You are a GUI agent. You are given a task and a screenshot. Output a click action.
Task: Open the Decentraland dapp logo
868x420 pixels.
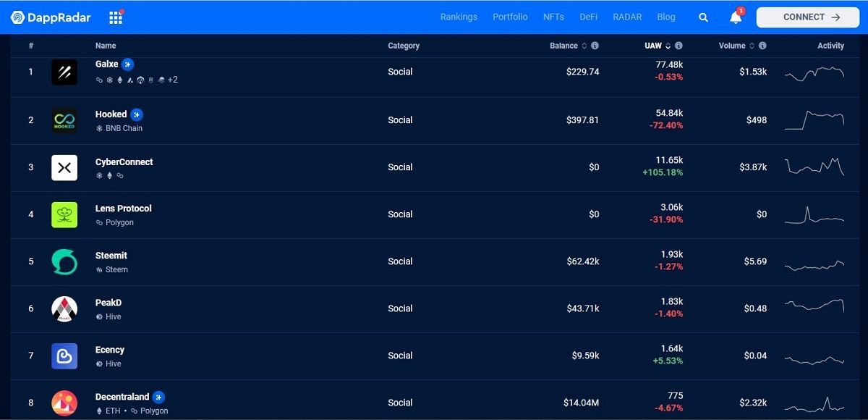[x=64, y=403]
